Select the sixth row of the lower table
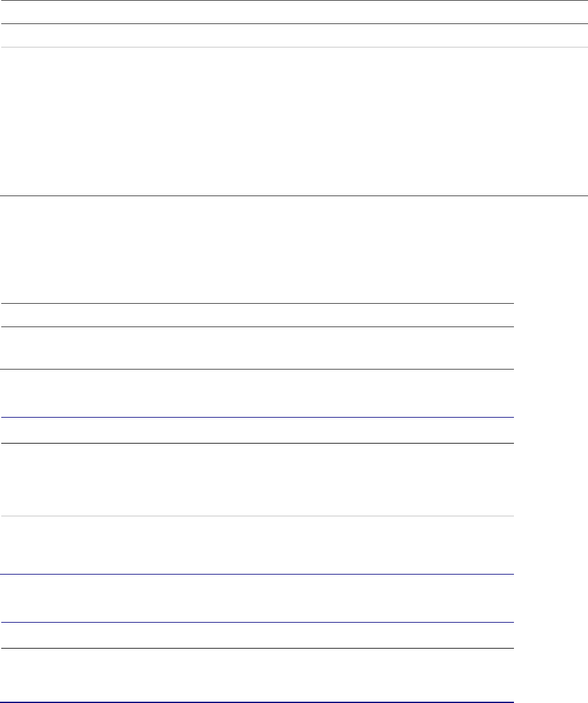This screenshot has height=703, width=588. click(x=256, y=545)
